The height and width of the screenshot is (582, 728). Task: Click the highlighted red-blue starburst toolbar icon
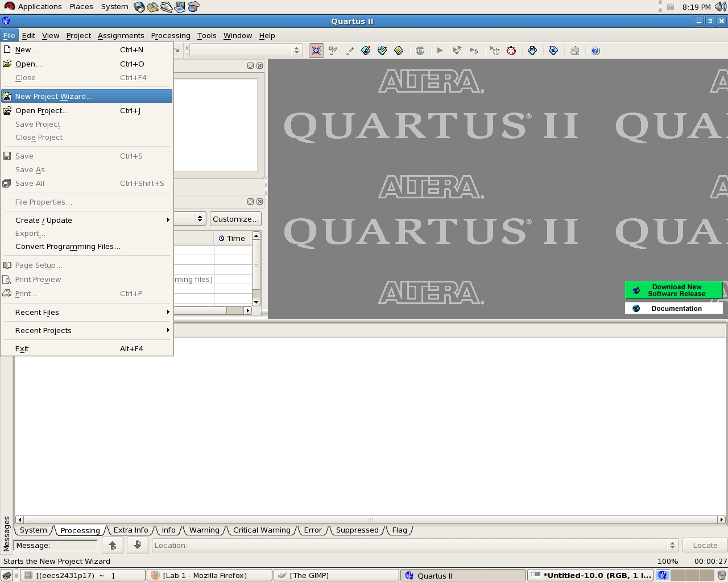point(316,51)
